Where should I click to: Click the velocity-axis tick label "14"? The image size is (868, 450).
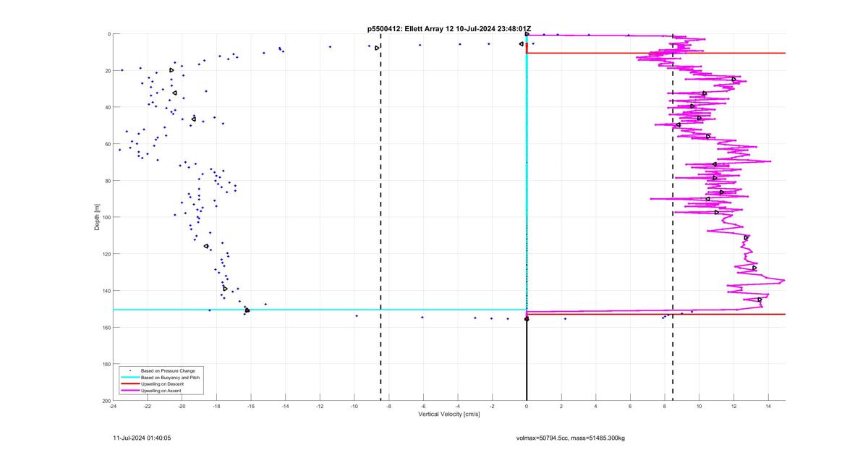pyautogui.click(x=768, y=407)
